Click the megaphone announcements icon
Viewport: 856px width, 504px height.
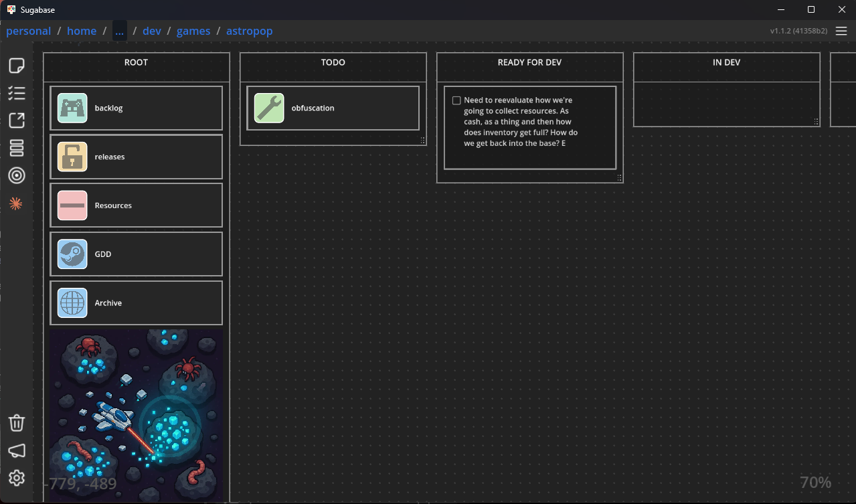point(17,450)
